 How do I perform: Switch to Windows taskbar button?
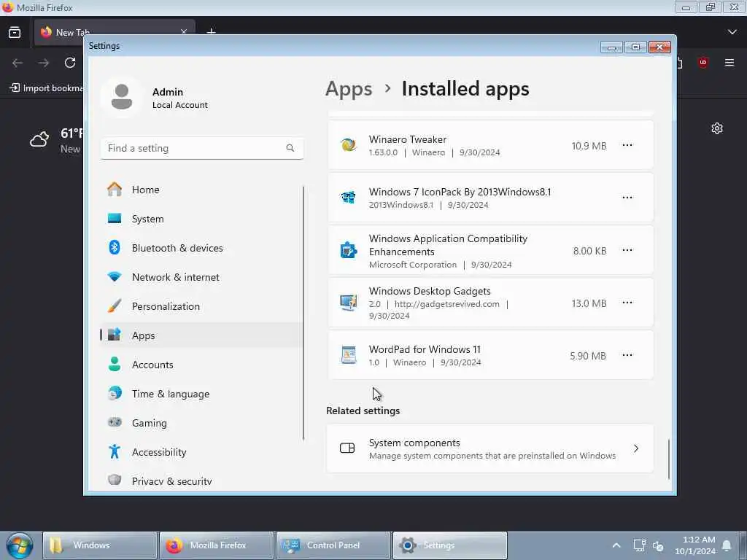pyautogui.click(x=99, y=545)
